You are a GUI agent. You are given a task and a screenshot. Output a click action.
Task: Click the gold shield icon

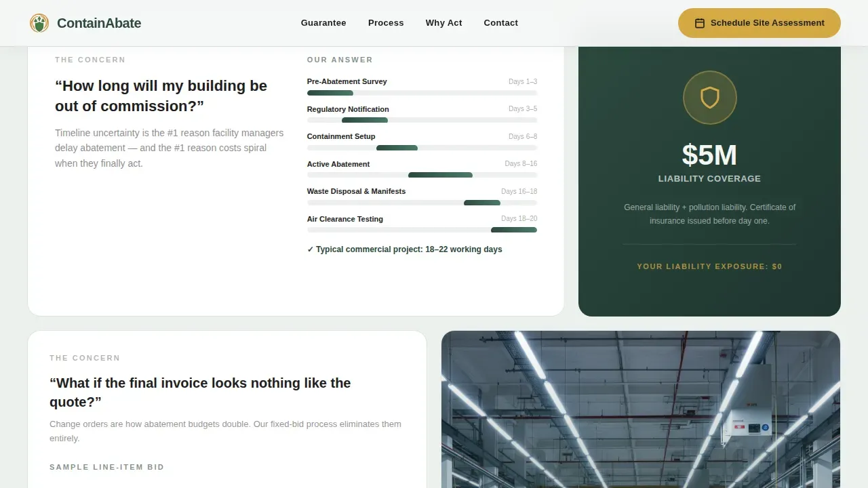tap(709, 98)
